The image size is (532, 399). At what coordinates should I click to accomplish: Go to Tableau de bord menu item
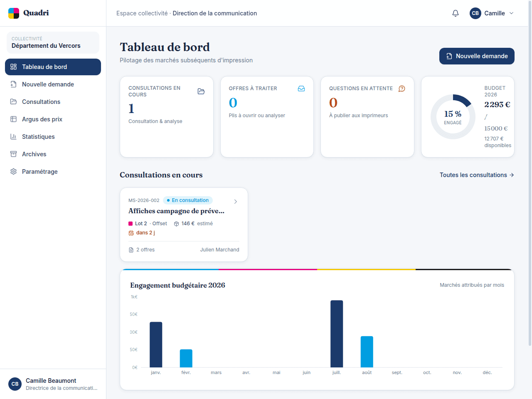click(x=53, y=67)
